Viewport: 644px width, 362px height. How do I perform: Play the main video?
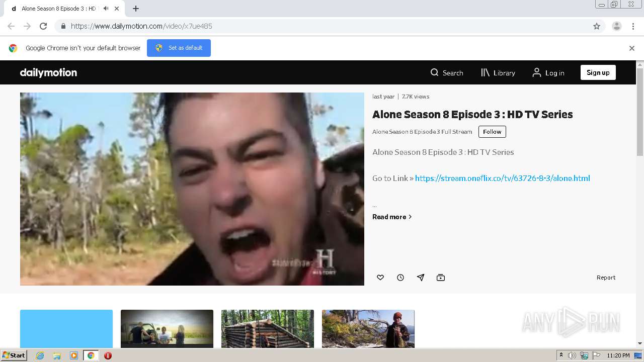tap(192, 189)
